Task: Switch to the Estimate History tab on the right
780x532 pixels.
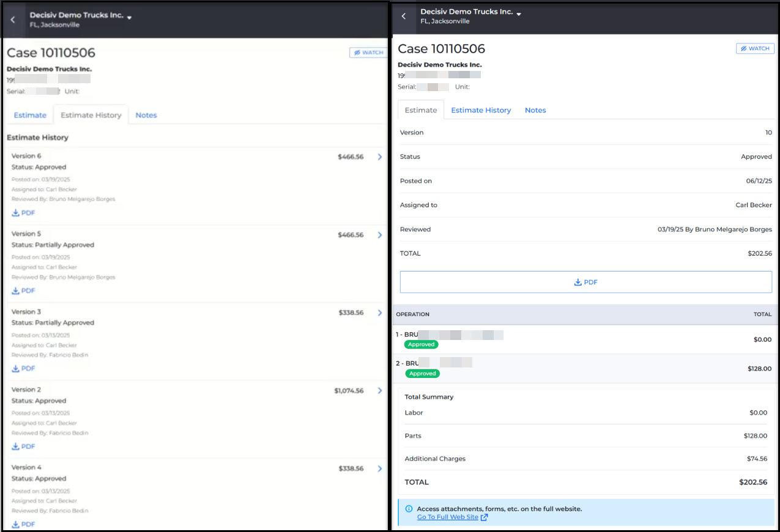Action: (x=481, y=110)
